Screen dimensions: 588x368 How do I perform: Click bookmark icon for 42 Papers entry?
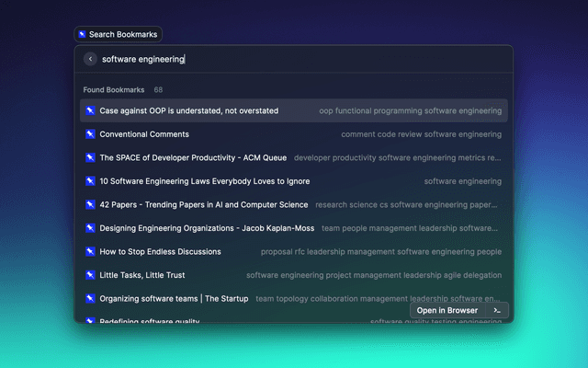tap(90, 204)
